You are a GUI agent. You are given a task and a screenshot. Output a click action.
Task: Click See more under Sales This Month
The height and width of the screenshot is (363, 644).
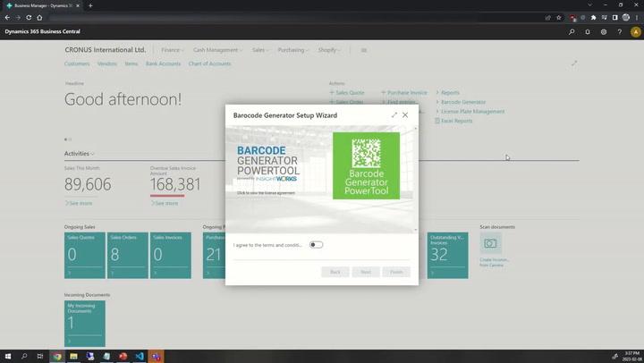79,203
